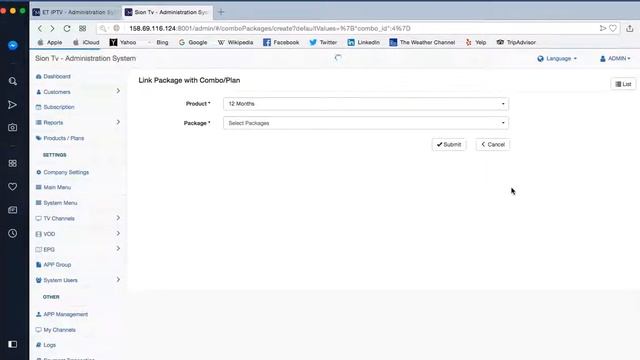The image size is (640, 360).
Task: Open The Weather Channel bookmark
Action: click(422, 42)
